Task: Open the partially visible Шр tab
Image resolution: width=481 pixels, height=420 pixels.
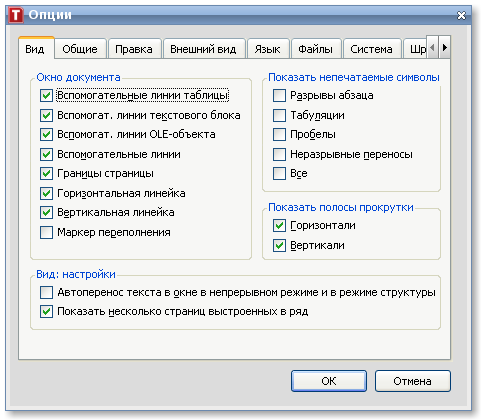Action: point(415,49)
